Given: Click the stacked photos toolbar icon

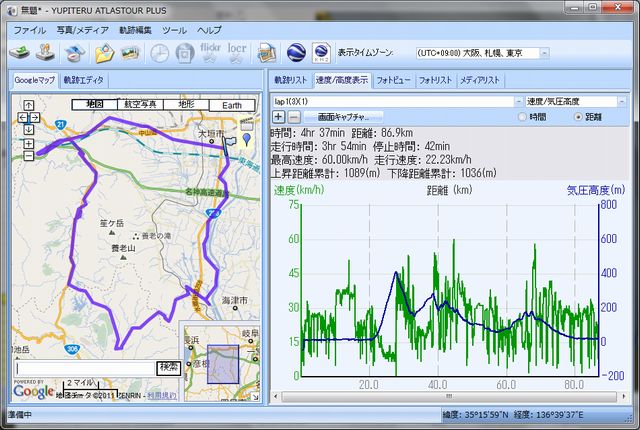Looking at the screenshot, I should (130, 53).
